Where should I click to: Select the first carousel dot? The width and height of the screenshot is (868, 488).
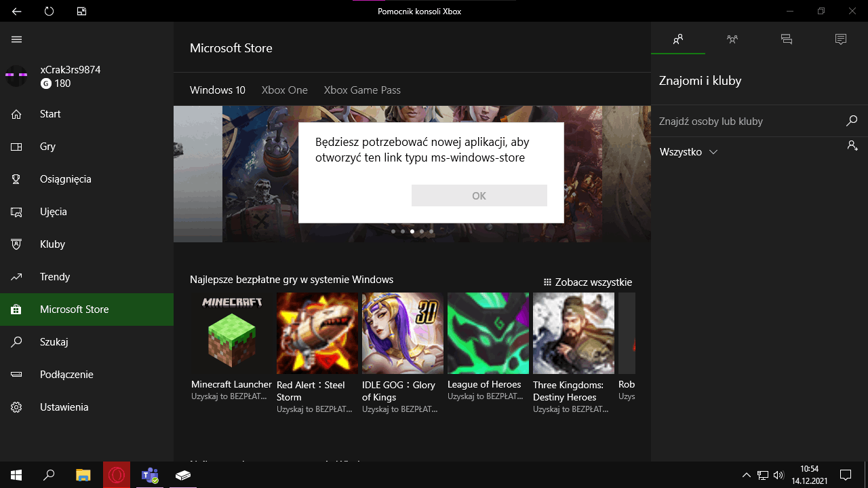393,231
